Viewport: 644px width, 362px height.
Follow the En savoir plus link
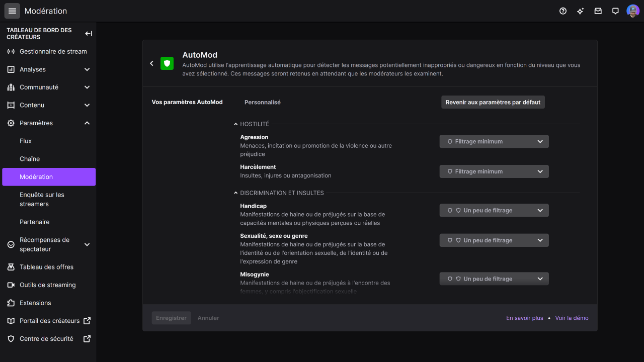[524, 318]
